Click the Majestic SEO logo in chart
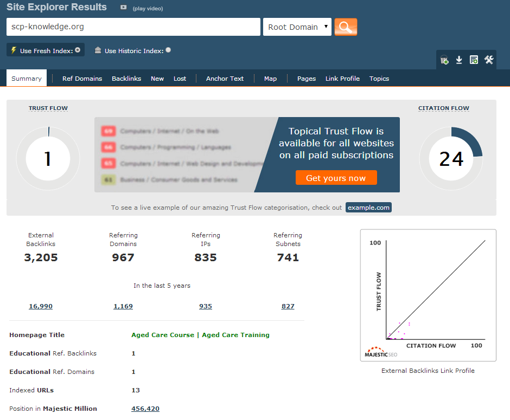This screenshot has height=420, width=510. point(381,352)
